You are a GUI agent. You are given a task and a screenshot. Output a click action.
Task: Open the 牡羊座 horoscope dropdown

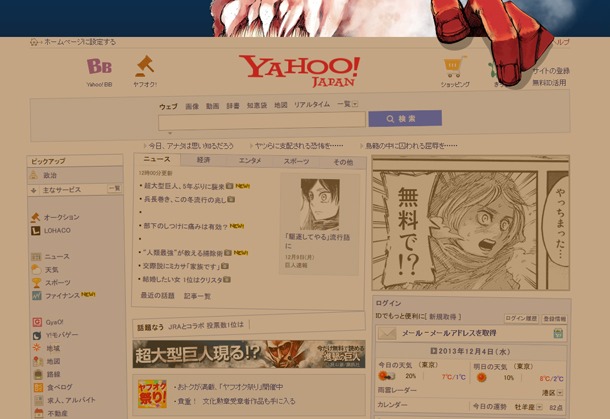pyautogui.click(x=528, y=407)
